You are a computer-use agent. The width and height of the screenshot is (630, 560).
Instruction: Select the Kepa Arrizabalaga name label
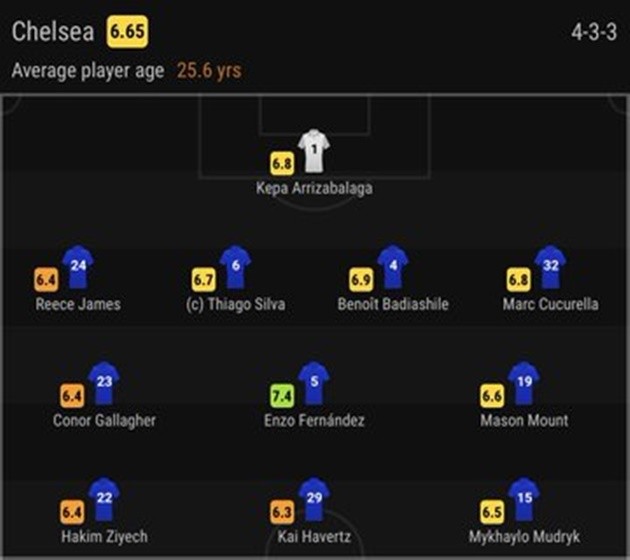[314, 188]
